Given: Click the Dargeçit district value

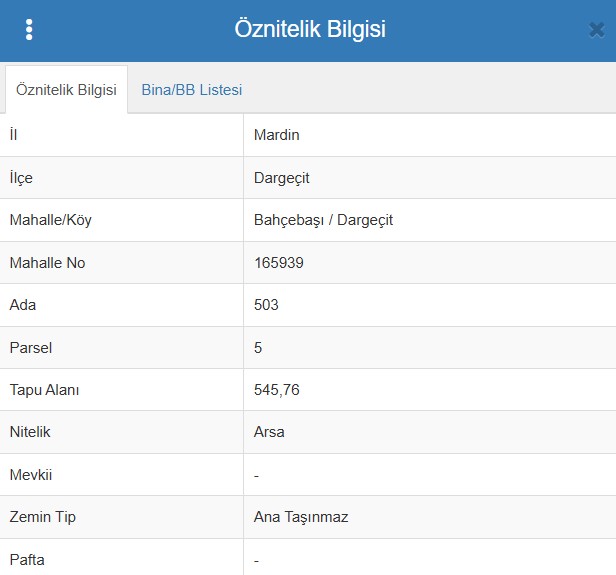Looking at the screenshot, I should [282, 178].
